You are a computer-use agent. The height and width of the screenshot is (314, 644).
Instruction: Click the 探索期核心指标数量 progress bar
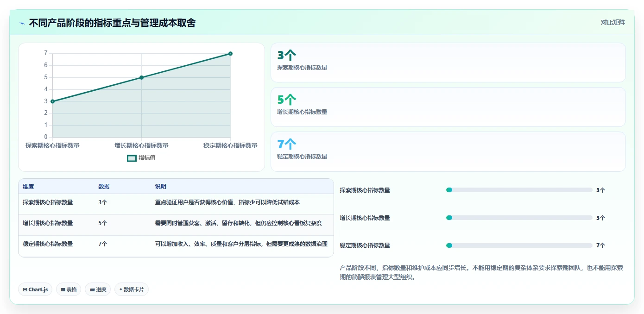click(x=519, y=190)
